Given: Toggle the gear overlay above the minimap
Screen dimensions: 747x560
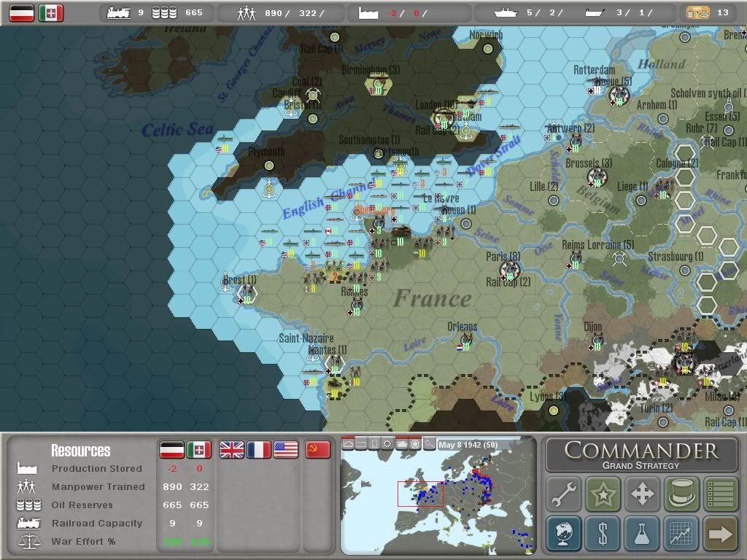Looking at the screenshot, I should tap(388, 444).
